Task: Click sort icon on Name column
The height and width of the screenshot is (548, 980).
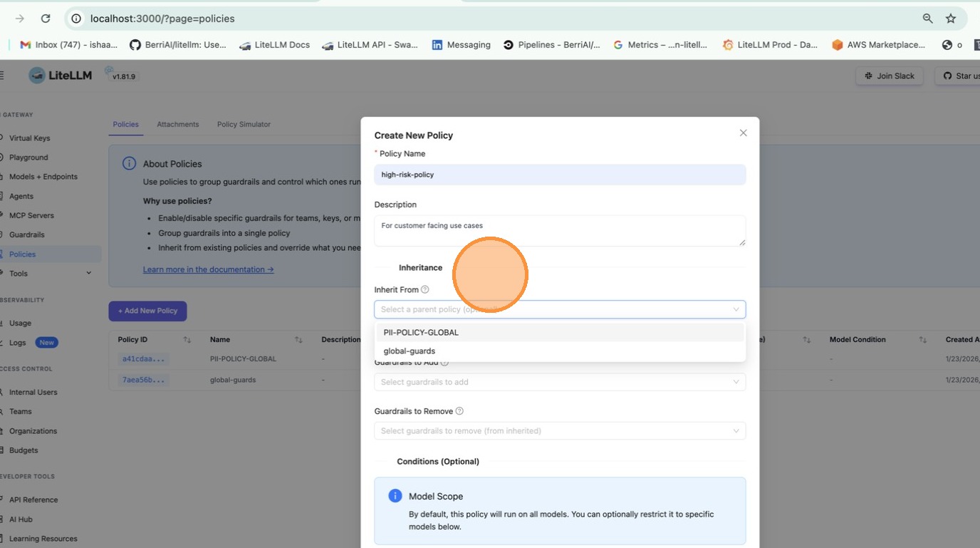Action: (x=298, y=340)
